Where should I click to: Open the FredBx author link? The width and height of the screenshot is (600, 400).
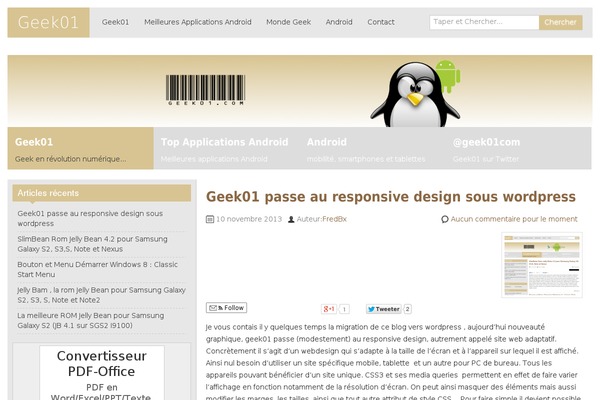click(x=334, y=219)
